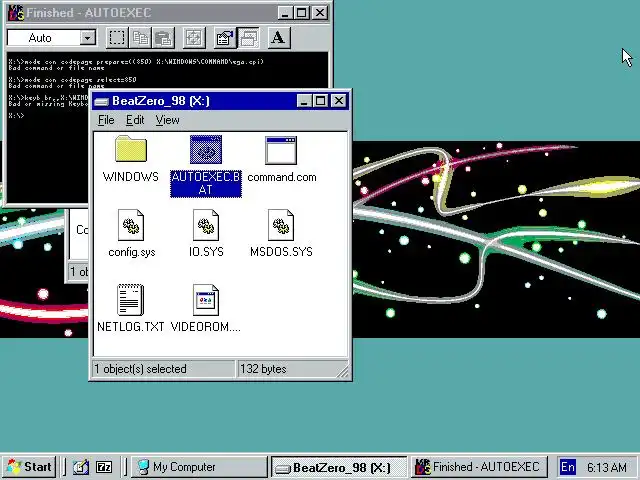Maximize the BeatZero_98 window

(320, 100)
